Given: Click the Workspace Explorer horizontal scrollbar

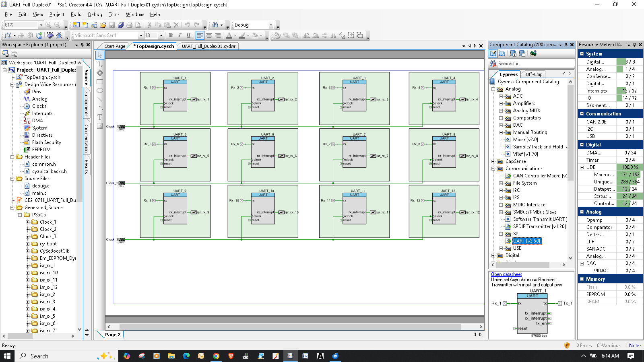Looking at the screenshot, I should (39, 336).
